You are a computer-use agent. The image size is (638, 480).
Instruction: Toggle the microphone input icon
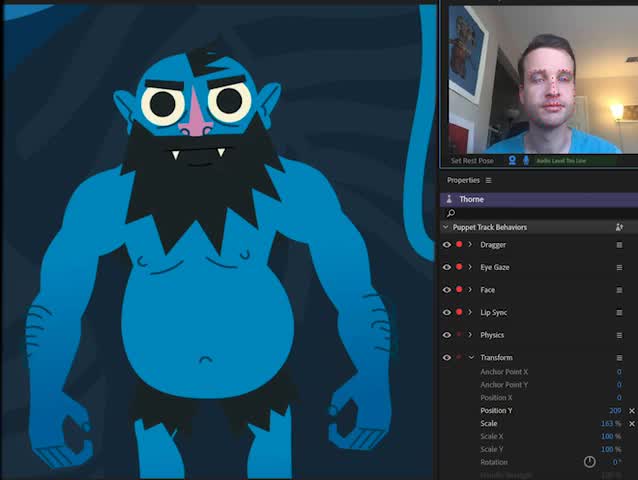(x=526, y=160)
